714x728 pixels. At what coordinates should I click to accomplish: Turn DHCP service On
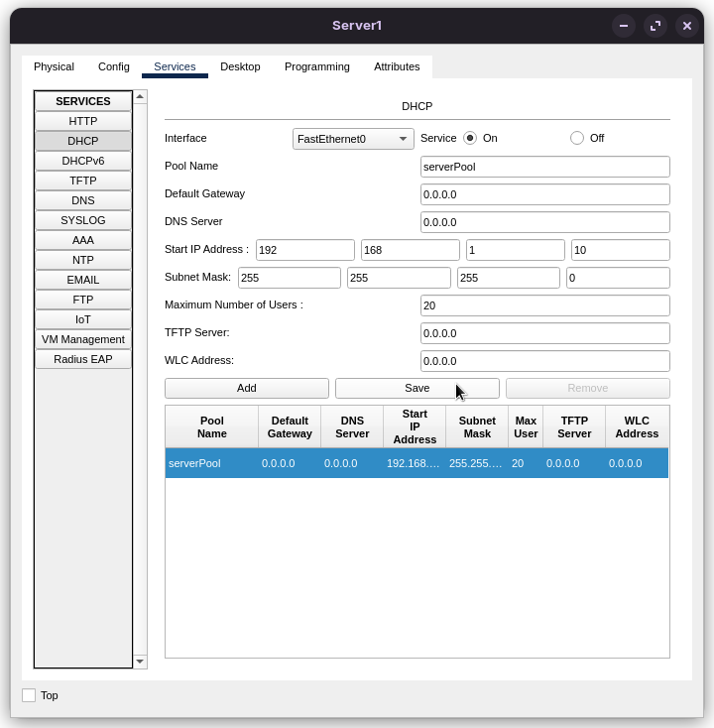470,138
